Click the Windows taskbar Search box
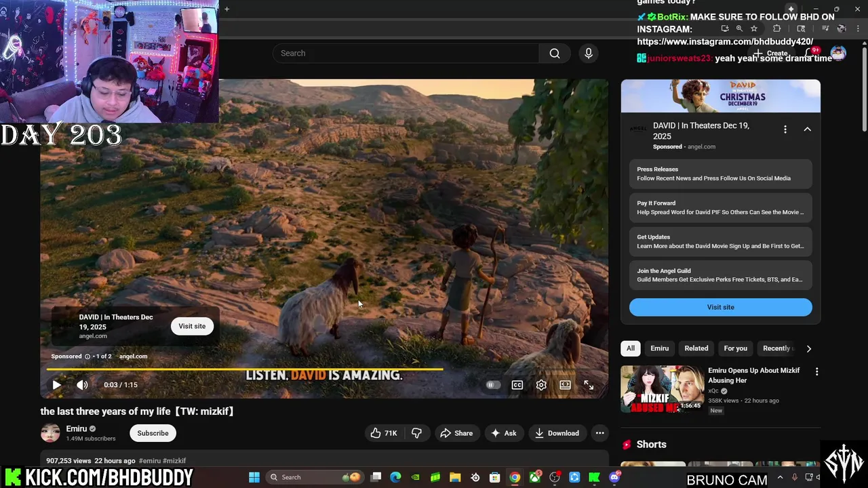Image resolution: width=868 pixels, height=488 pixels. point(314,477)
